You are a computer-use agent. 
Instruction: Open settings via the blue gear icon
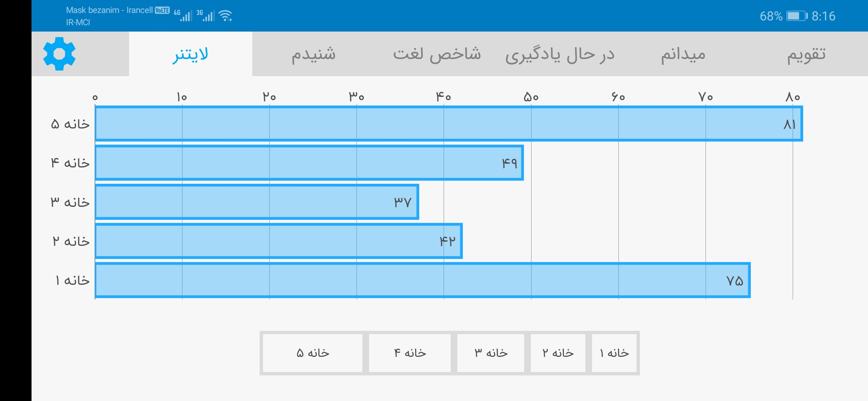point(59,54)
